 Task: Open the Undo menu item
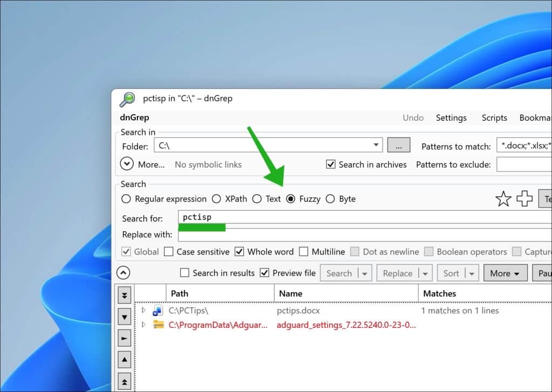coord(413,118)
